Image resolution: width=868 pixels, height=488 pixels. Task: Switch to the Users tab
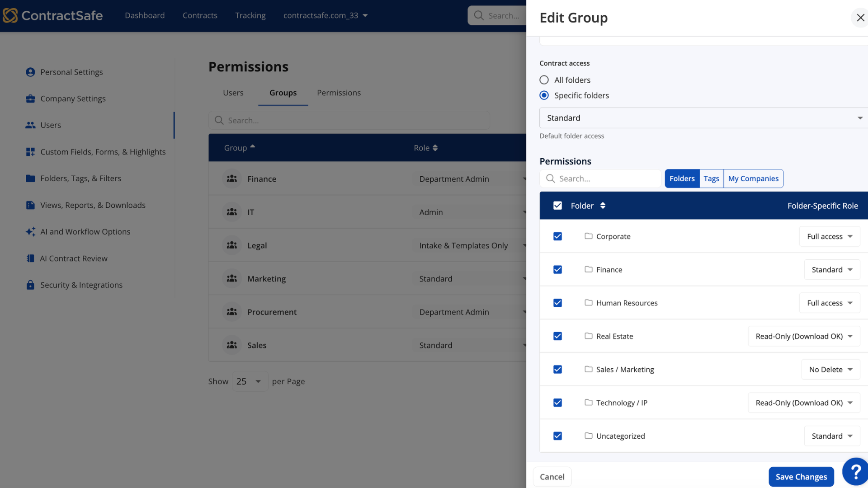coord(233,93)
